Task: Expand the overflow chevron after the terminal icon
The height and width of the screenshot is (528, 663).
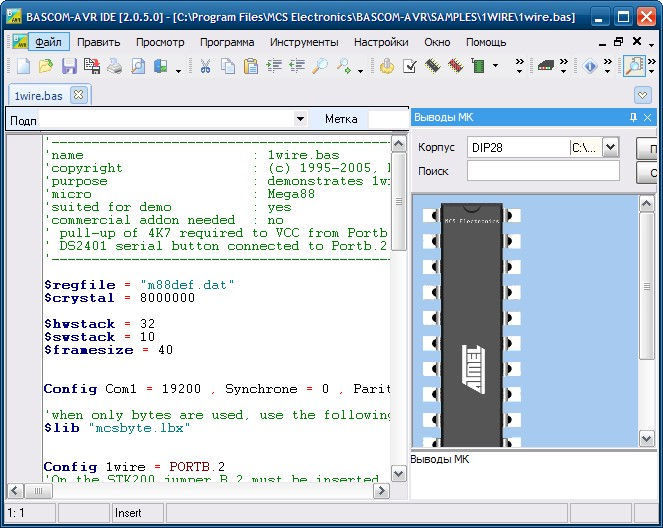Action: 563,66
